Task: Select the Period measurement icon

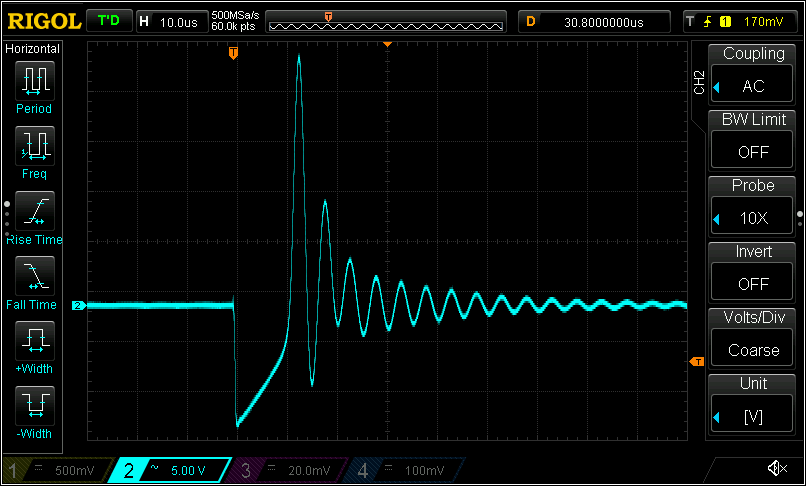Action: [x=34, y=81]
